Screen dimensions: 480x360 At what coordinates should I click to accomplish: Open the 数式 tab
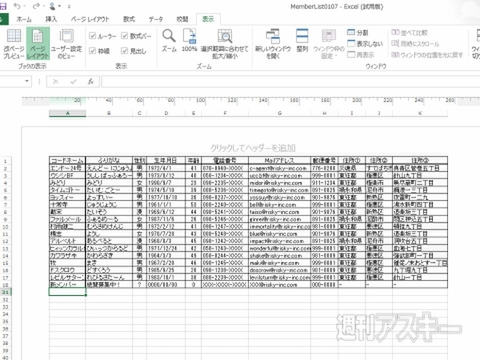coord(129,19)
